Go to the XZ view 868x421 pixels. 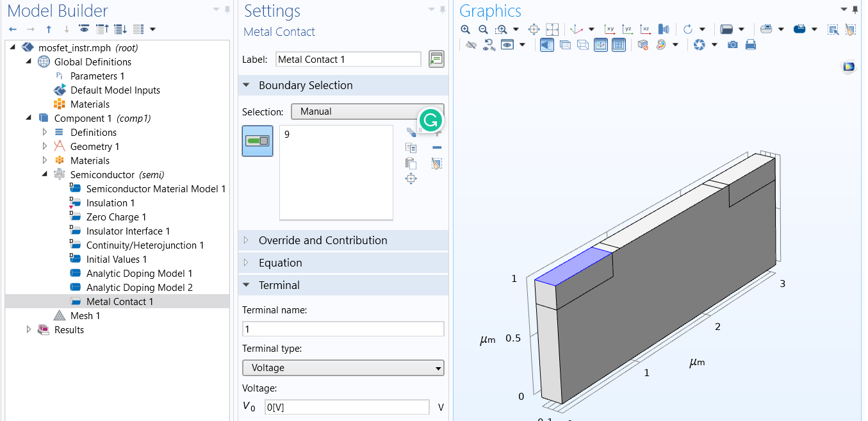tap(646, 29)
